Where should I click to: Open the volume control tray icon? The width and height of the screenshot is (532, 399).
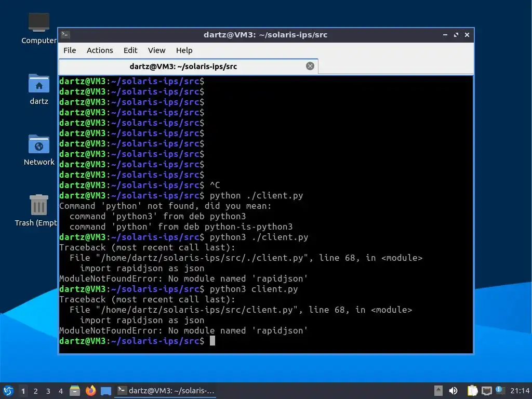[453, 391]
